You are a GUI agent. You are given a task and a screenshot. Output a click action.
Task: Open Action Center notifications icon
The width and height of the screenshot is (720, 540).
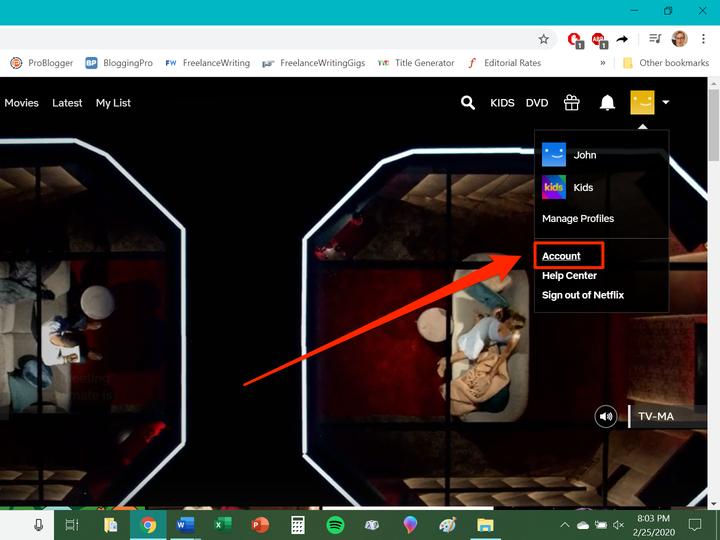point(695,524)
